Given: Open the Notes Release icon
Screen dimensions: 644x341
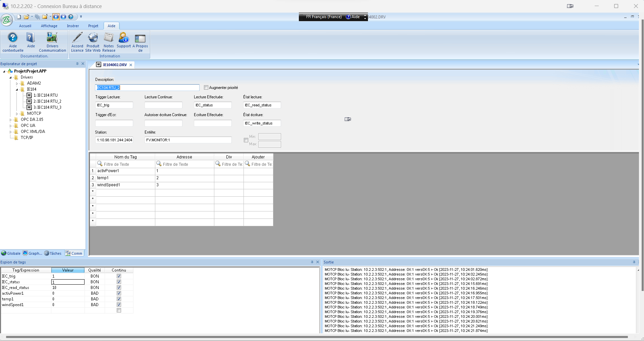Looking at the screenshot, I should pyautogui.click(x=109, y=38).
